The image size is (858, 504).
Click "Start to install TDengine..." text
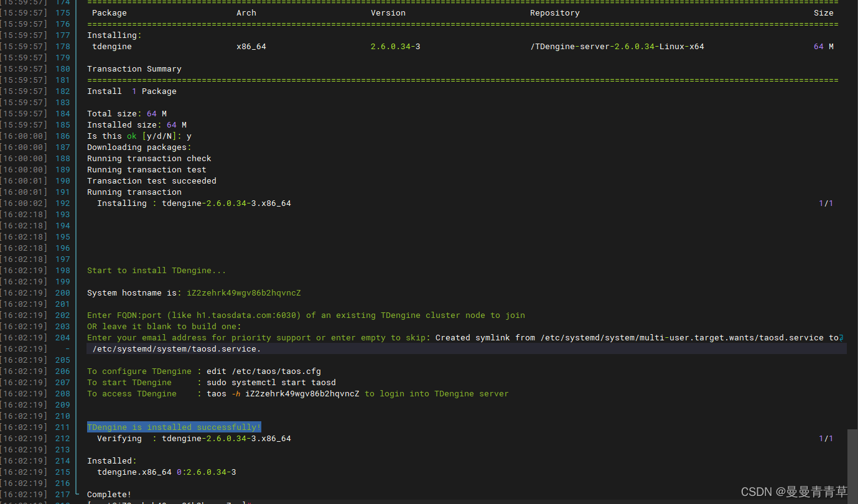click(x=157, y=271)
